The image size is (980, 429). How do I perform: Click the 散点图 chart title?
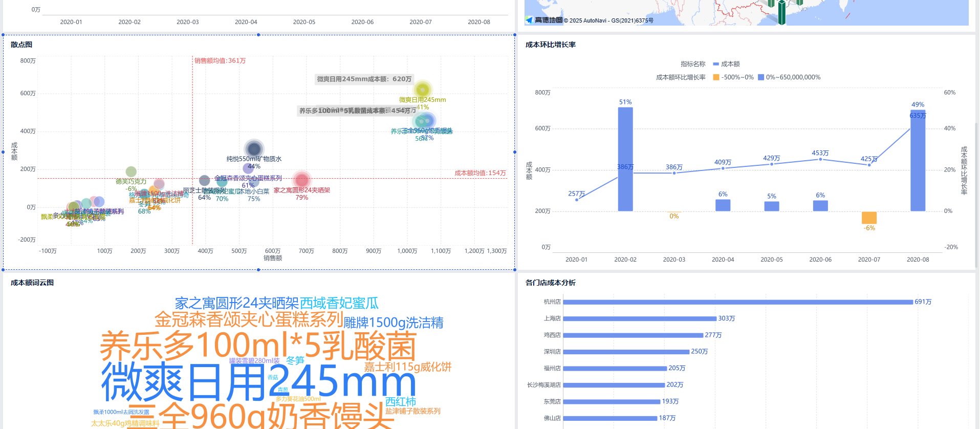(x=21, y=45)
